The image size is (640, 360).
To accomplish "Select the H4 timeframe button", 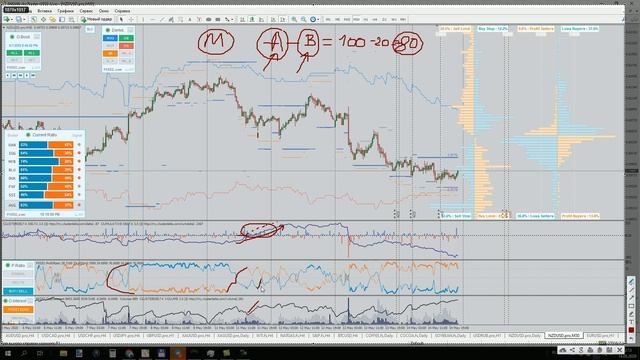I will point(375,19).
